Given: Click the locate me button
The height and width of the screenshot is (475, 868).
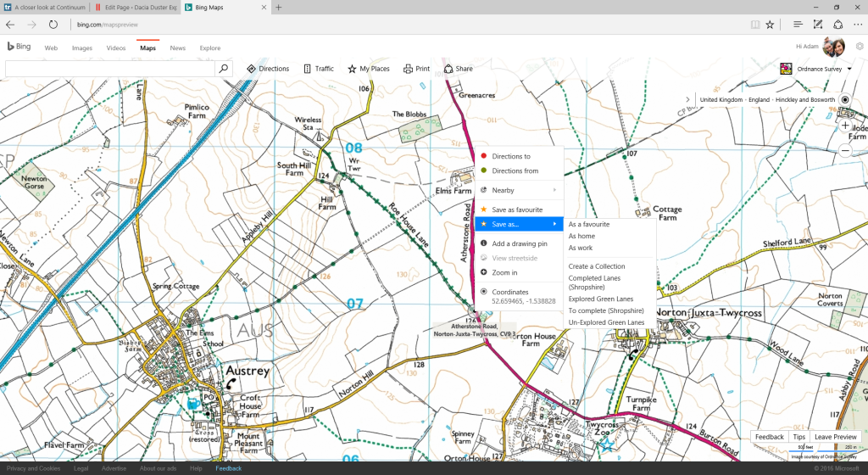Looking at the screenshot, I should pos(845,99).
